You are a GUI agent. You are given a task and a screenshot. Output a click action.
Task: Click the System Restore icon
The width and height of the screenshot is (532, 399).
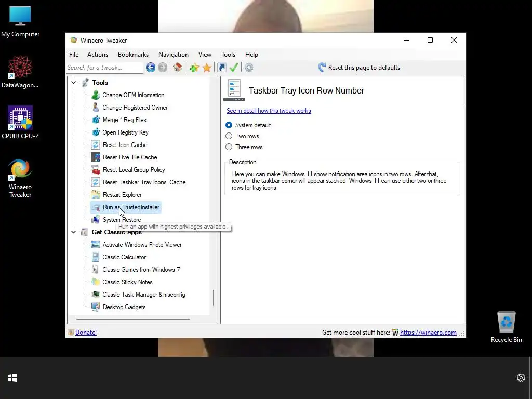[96, 220]
